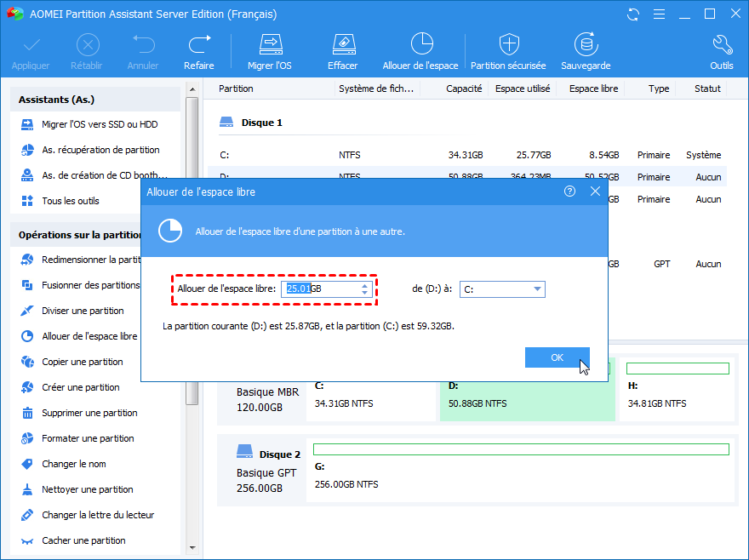Click the refresh icon in title bar
The height and width of the screenshot is (560, 749).
633,14
